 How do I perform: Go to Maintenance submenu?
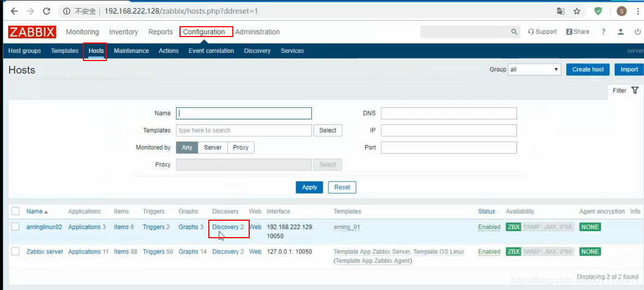click(x=131, y=51)
